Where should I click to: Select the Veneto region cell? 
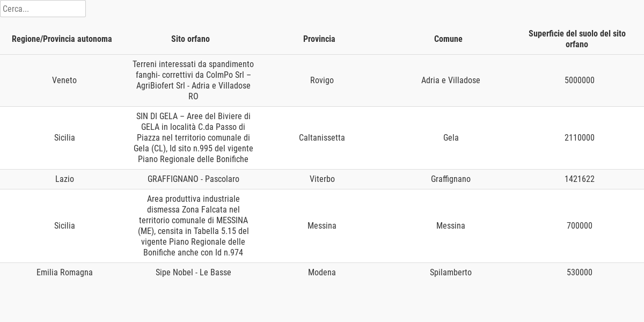[64, 80]
